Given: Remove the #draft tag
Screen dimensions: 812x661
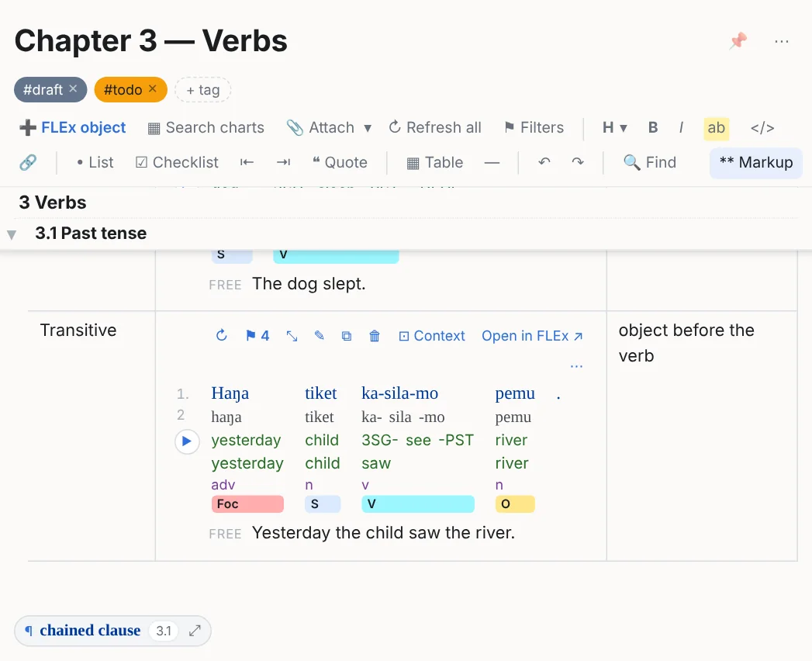Looking at the screenshot, I should click(x=74, y=88).
